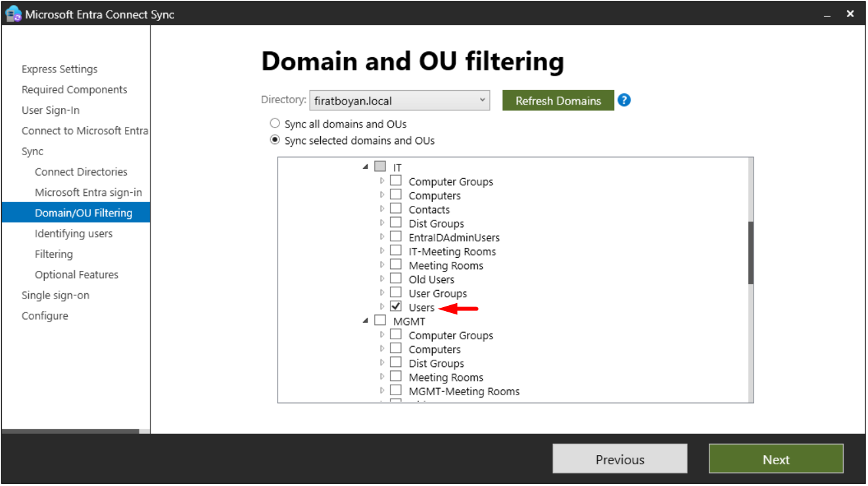Image resolution: width=868 pixels, height=486 pixels.
Task: Open Identifying users step
Action: click(x=74, y=233)
